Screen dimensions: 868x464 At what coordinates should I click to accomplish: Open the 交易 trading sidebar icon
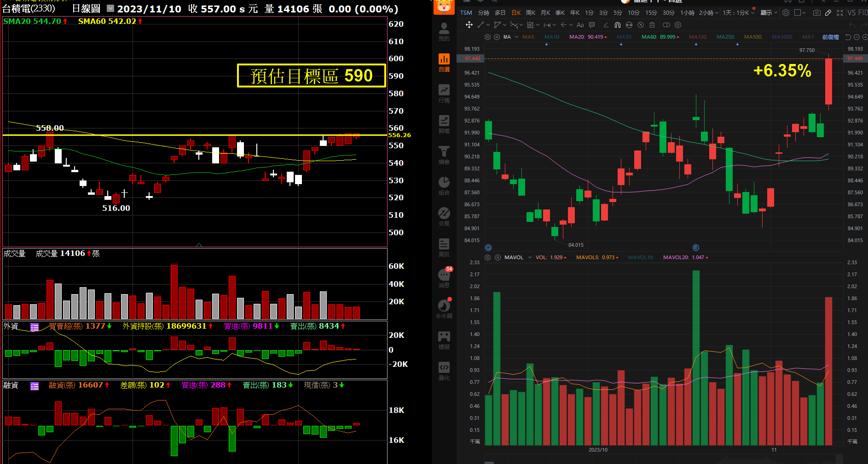pos(444,217)
